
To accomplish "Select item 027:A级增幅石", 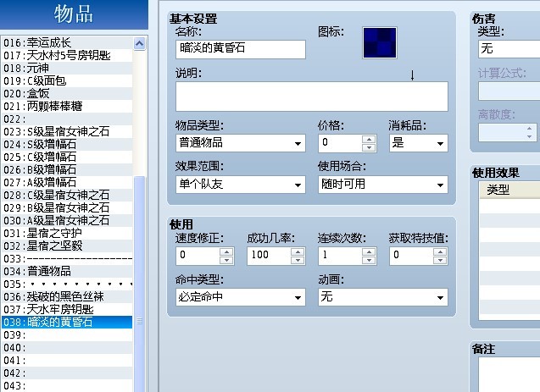I will click(67, 183).
